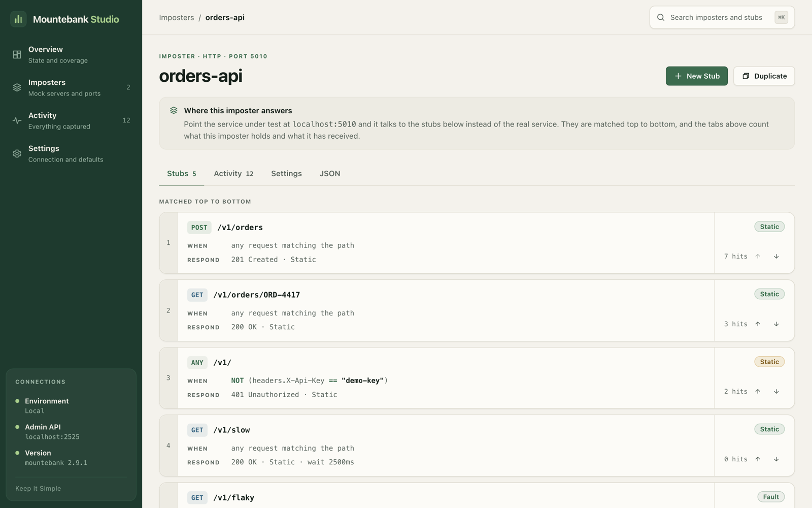
Task: Select the Environment Local connection
Action: click(x=71, y=406)
